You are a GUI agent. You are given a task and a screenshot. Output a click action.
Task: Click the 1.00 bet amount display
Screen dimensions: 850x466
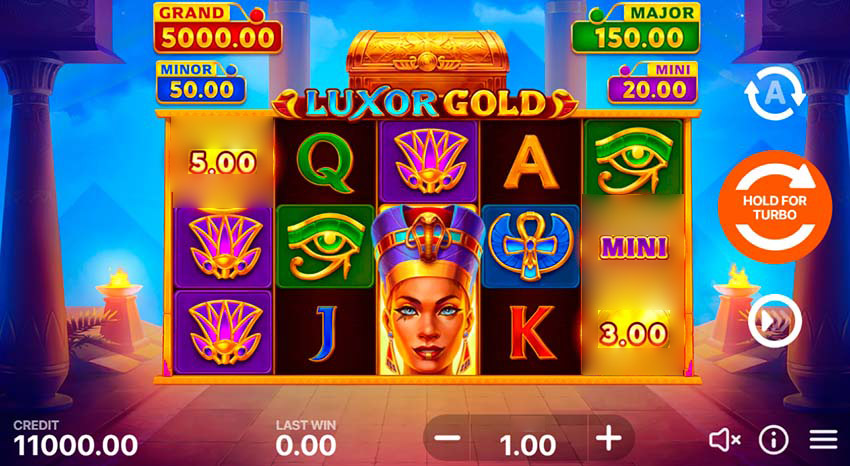tap(527, 445)
